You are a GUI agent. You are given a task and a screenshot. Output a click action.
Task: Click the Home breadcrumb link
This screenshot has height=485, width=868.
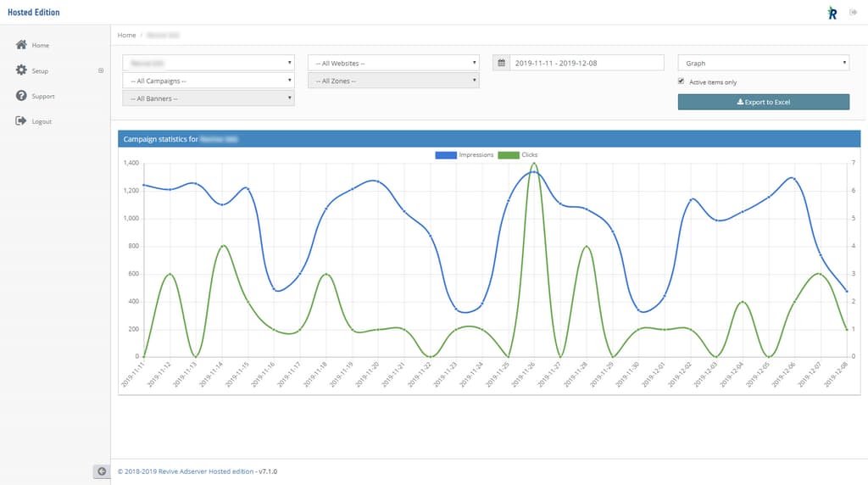tap(126, 35)
